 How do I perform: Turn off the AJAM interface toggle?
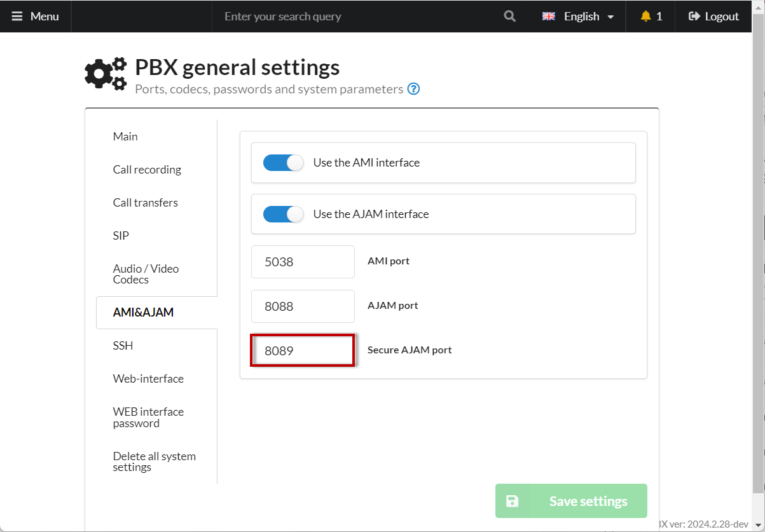click(284, 214)
